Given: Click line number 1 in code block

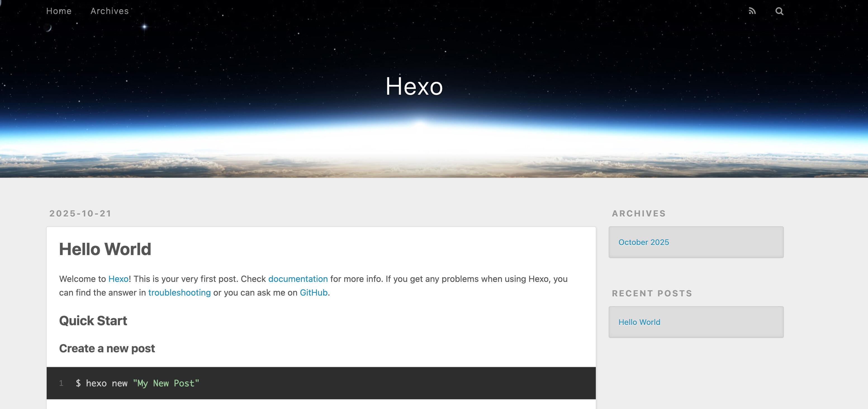Looking at the screenshot, I should 61,383.
